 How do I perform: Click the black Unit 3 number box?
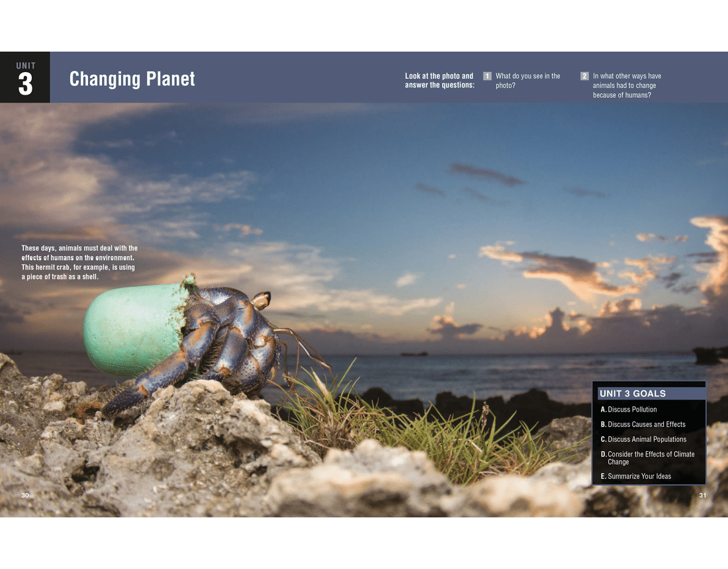pyautogui.click(x=25, y=78)
